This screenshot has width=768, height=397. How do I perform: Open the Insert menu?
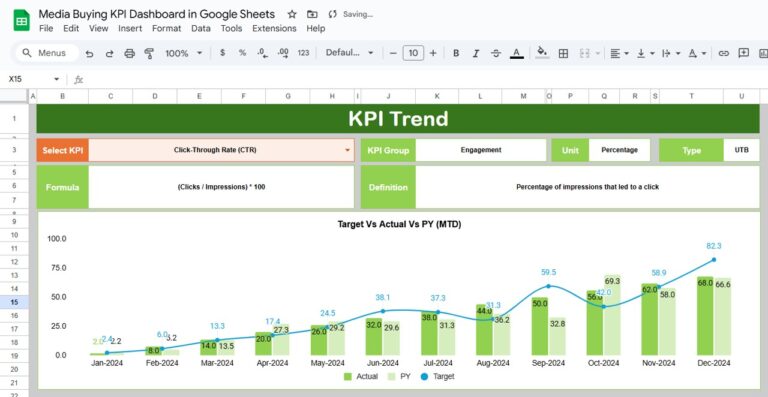tap(130, 28)
